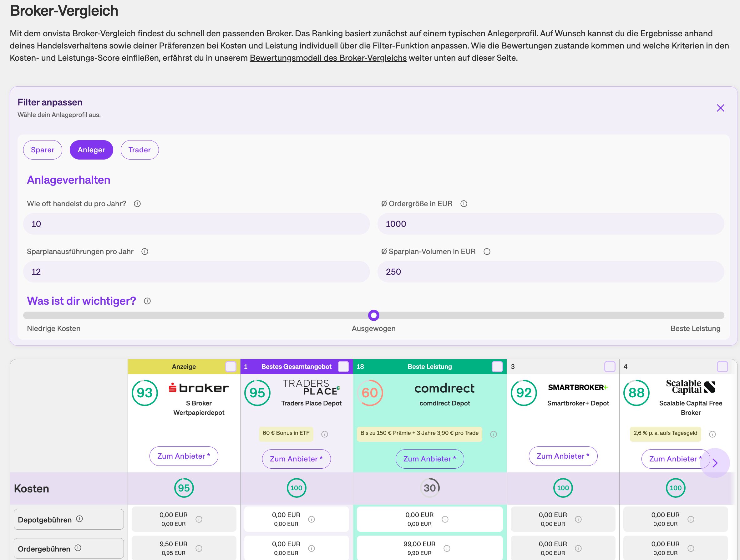Tick compare checkbox for Scalable Capital rank 4
This screenshot has height=560, width=740.
tap(722, 367)
